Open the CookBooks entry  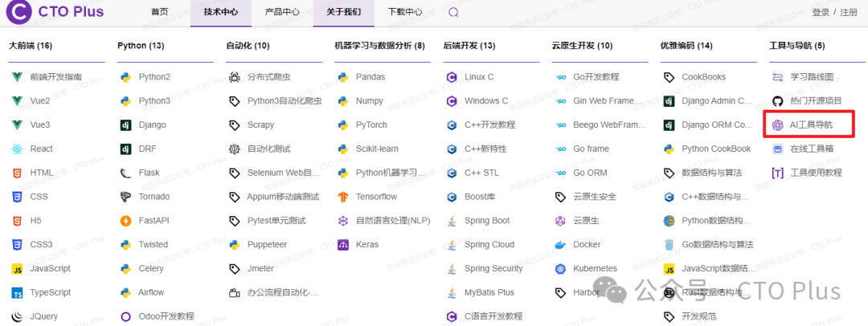703,77
